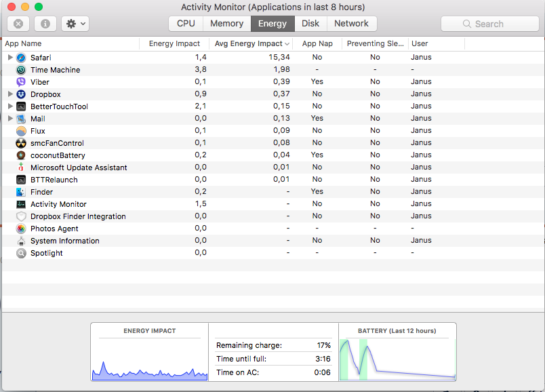Click Viber's App Nap Yes value
The width and height of the screenshot is (545, 392).
[317, 81]
